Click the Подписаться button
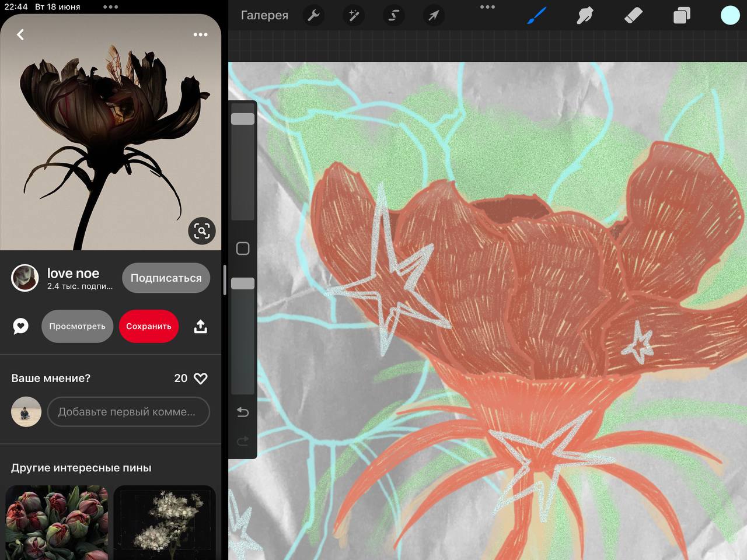747x560 pixels. tap(166, 278)
